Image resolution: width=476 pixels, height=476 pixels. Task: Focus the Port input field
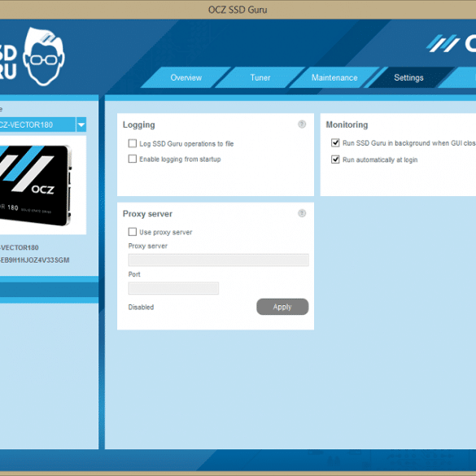(173, 288)
